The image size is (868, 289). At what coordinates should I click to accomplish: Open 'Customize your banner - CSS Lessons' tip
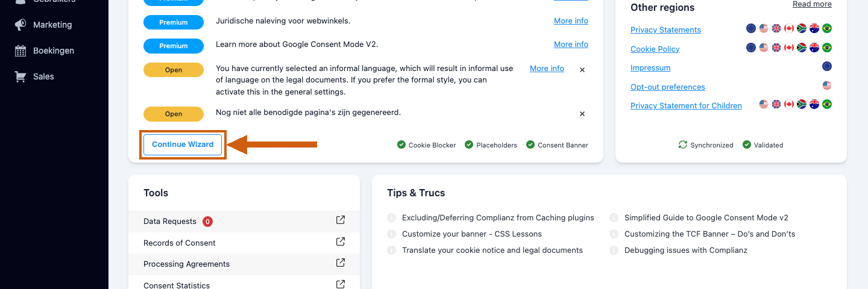[472, 234]
